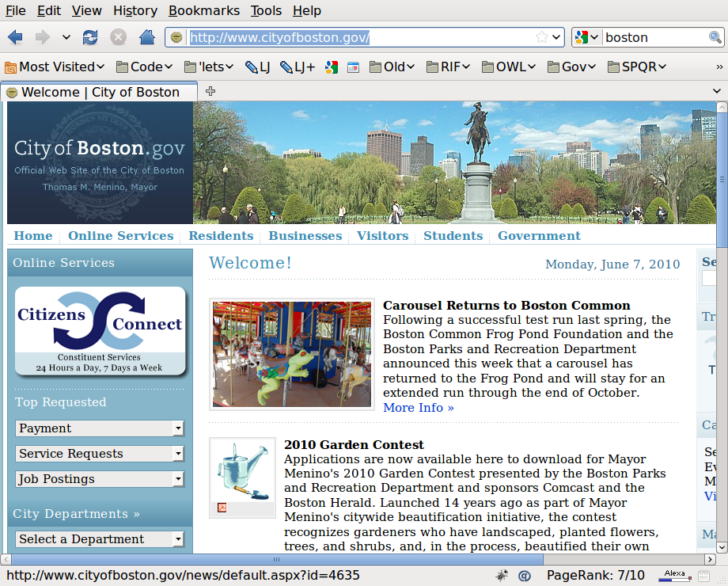Click the Alexa rank bar in status bar
This screenshot has height=586, width=728.
point(674,576)
